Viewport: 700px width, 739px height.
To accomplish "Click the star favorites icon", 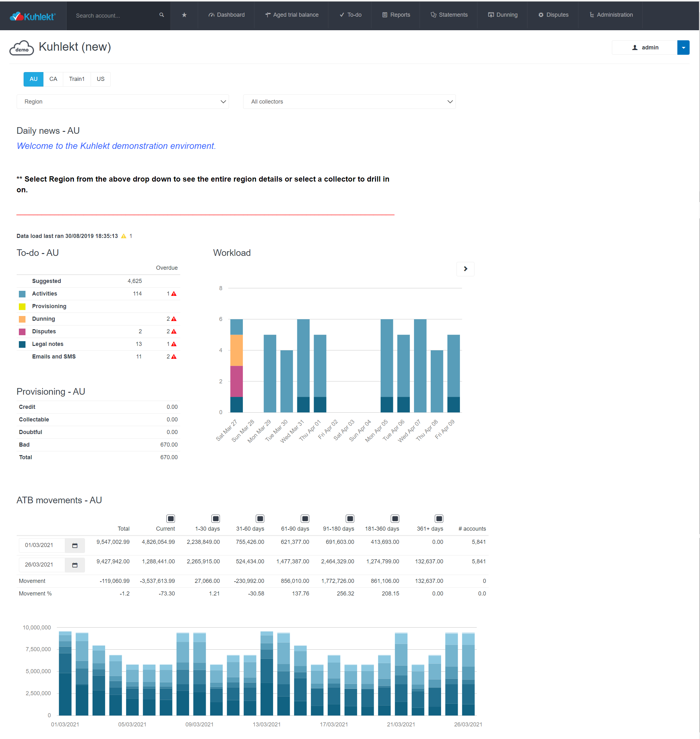I will (x=184, y=15).
